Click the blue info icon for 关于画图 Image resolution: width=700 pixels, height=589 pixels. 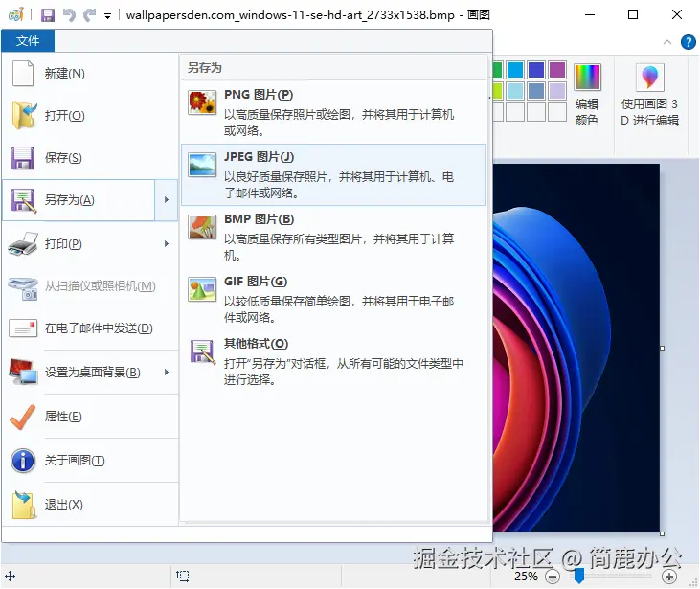[x=23, y=461]
